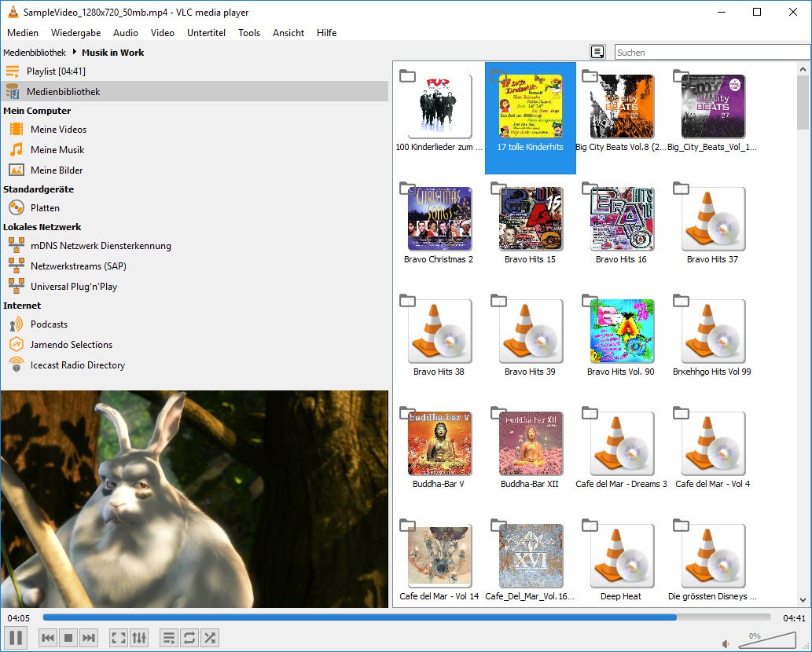
Task: Adjust the volume slider
Action: [x=766, y=640]
